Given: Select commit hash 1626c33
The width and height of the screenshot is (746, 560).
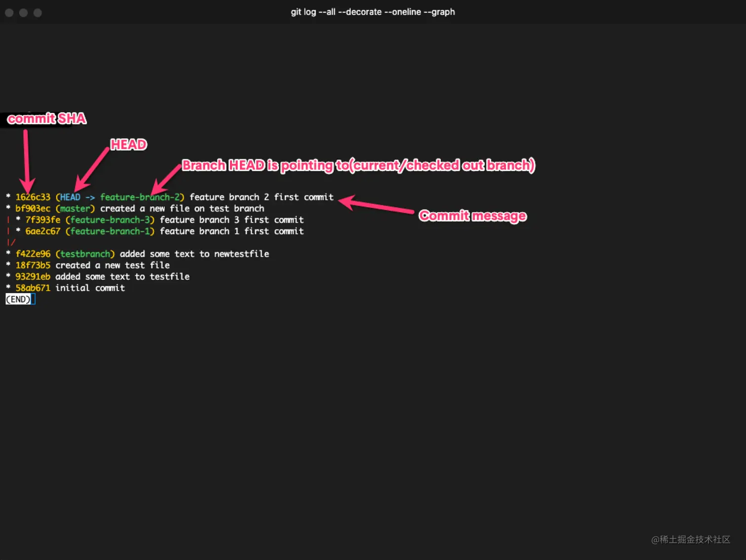Looking at the screenshot, I should pos(33,197).
